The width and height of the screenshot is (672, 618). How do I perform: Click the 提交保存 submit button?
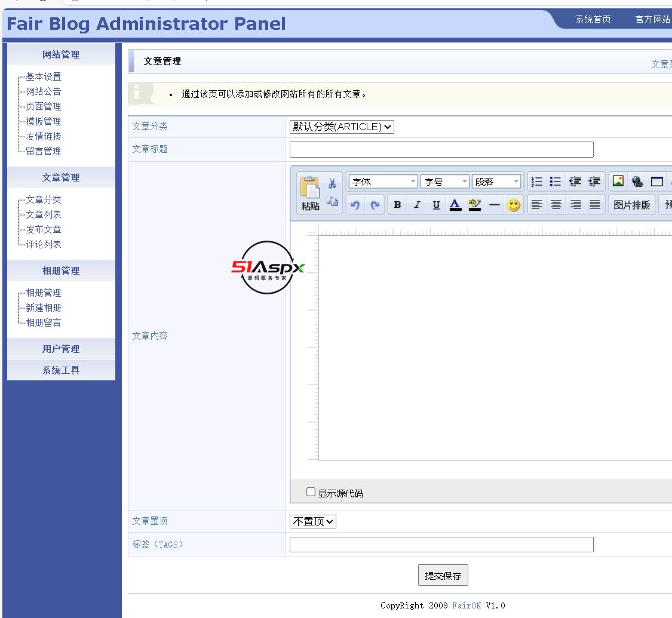click(443, 575)
